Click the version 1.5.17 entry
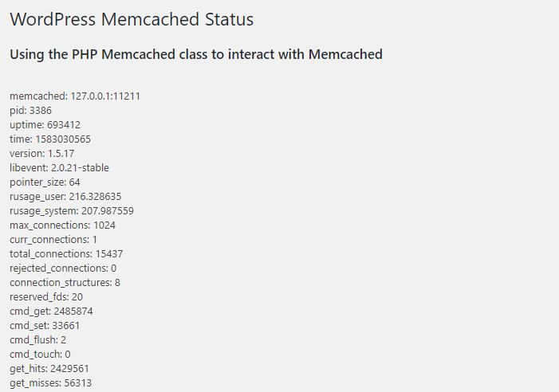 [x=42, y=154]
